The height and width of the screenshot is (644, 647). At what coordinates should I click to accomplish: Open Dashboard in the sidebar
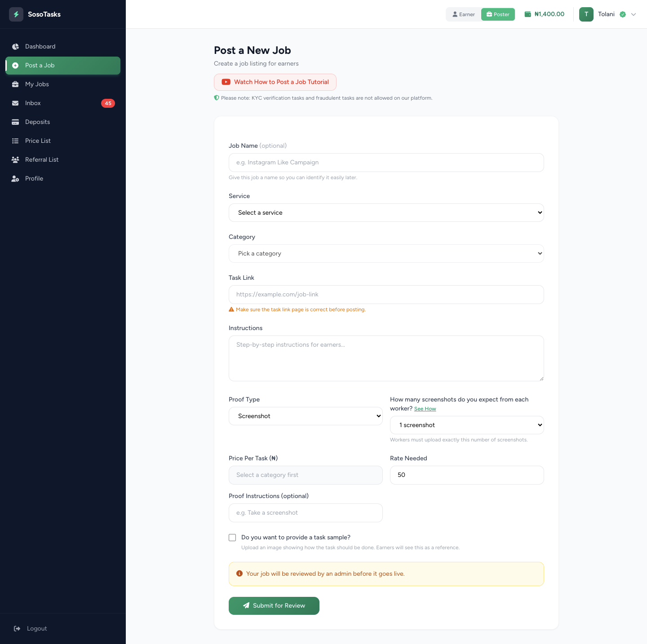tap(63, 47)
